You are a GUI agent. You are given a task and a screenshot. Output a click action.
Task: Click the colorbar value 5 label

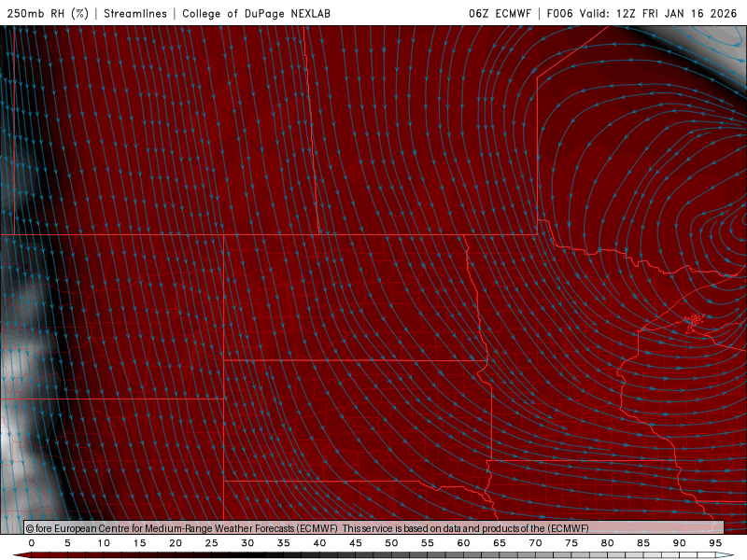coord(67,543)
